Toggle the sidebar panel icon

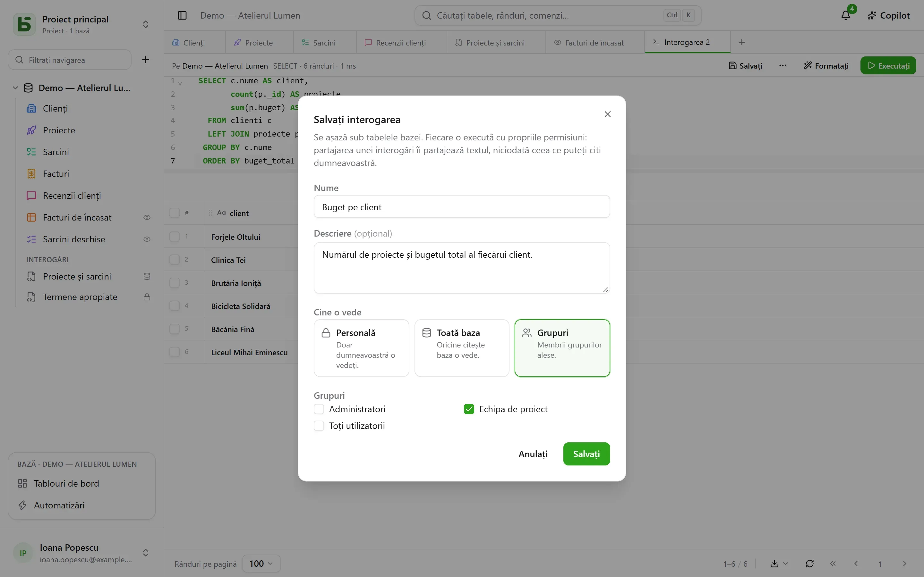pos(182,15)
